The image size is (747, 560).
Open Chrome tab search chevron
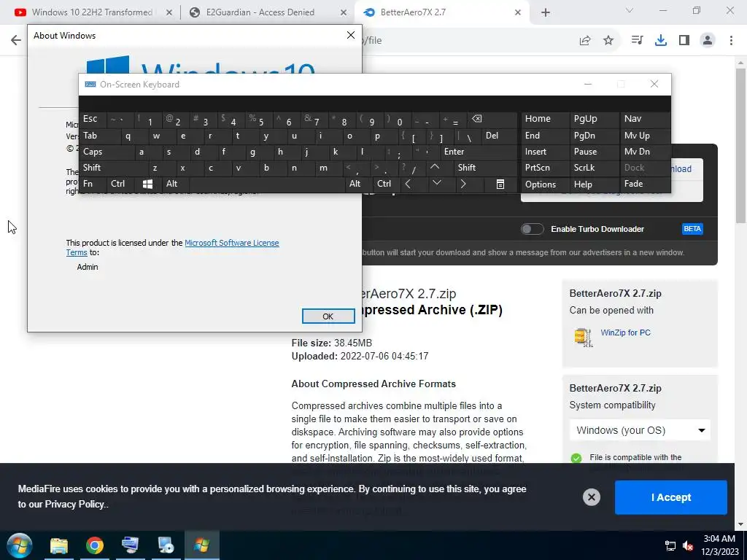point(630,10)
